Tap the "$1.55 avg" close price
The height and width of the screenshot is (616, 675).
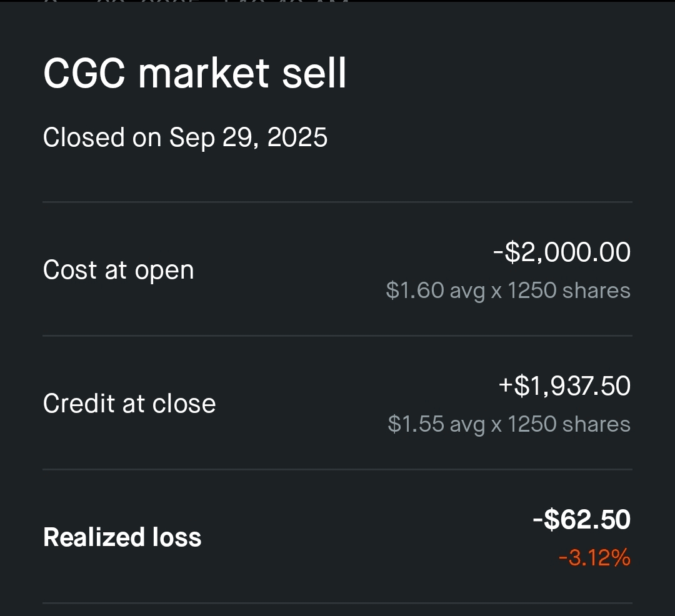click(436, 425)
